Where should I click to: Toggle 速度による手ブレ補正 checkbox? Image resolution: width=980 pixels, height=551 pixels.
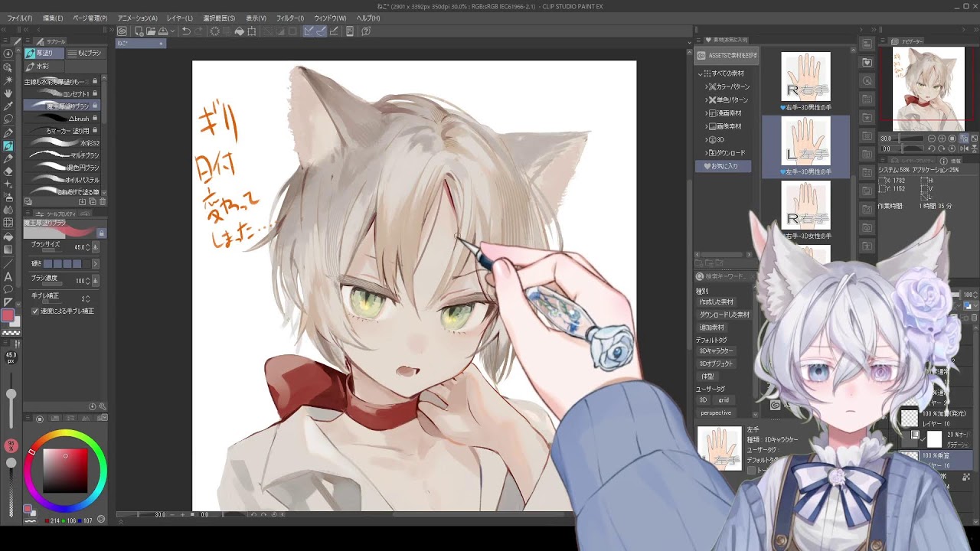34,311
